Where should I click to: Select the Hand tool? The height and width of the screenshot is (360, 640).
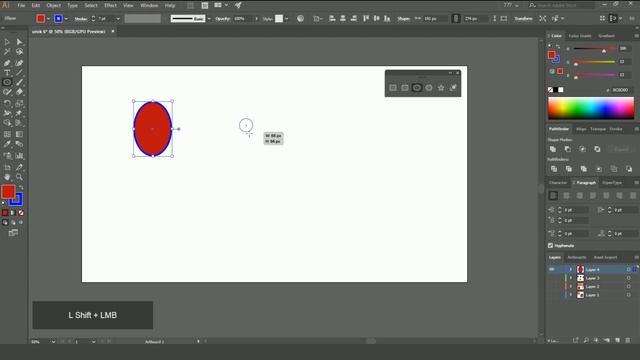(x=7, y=177)
